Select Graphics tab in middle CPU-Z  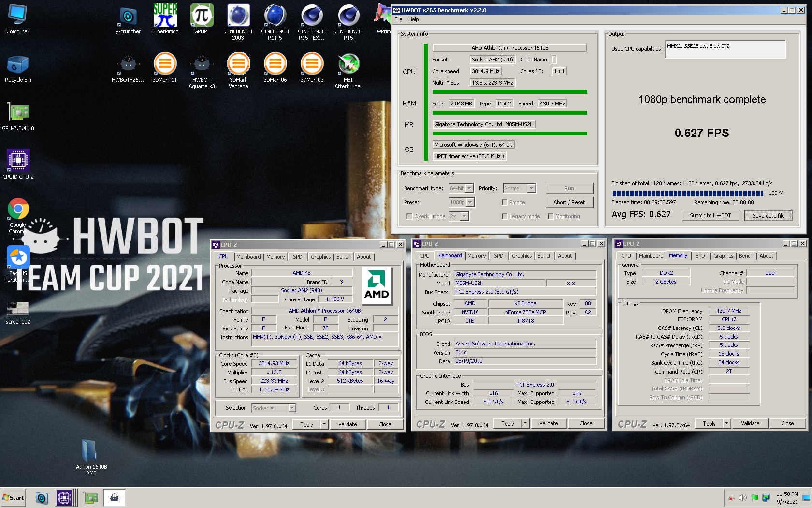(x=522, y=256)
